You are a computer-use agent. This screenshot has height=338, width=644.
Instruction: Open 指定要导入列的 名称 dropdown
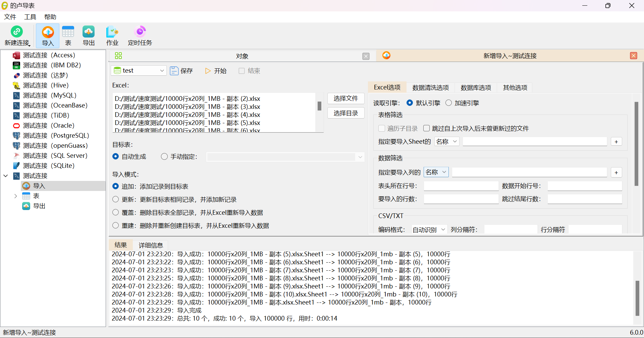click(x=436, y=172)
